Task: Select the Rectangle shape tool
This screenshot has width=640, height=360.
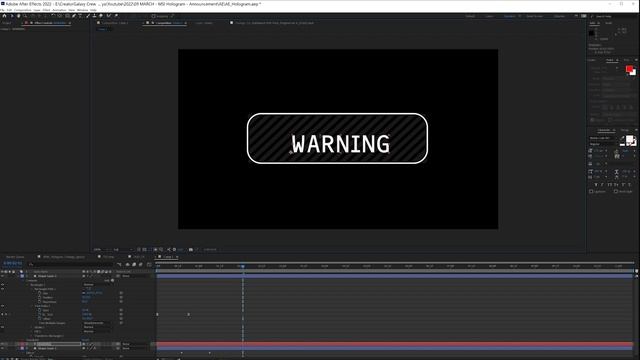Action: click(x=67, y=16)
